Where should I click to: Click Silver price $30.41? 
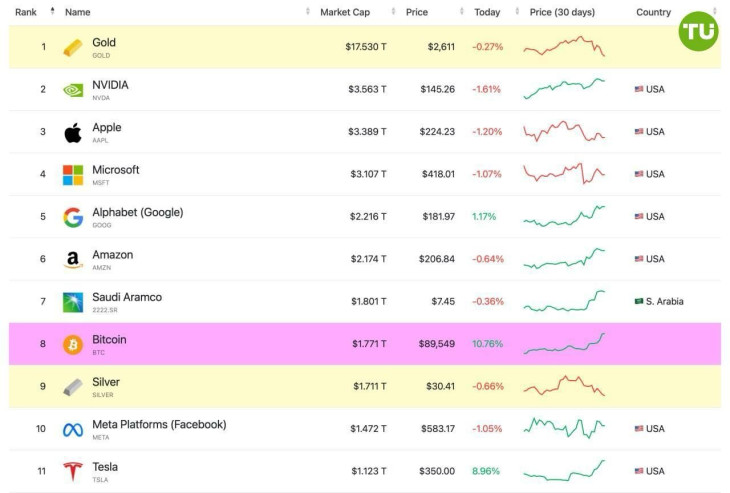tap(440, 386)
